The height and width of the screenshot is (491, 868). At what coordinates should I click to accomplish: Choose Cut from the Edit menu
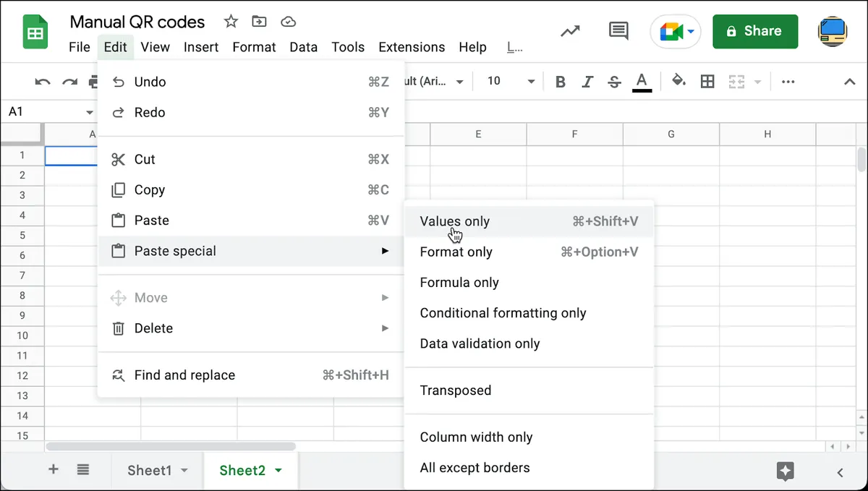tap(250, 159)
